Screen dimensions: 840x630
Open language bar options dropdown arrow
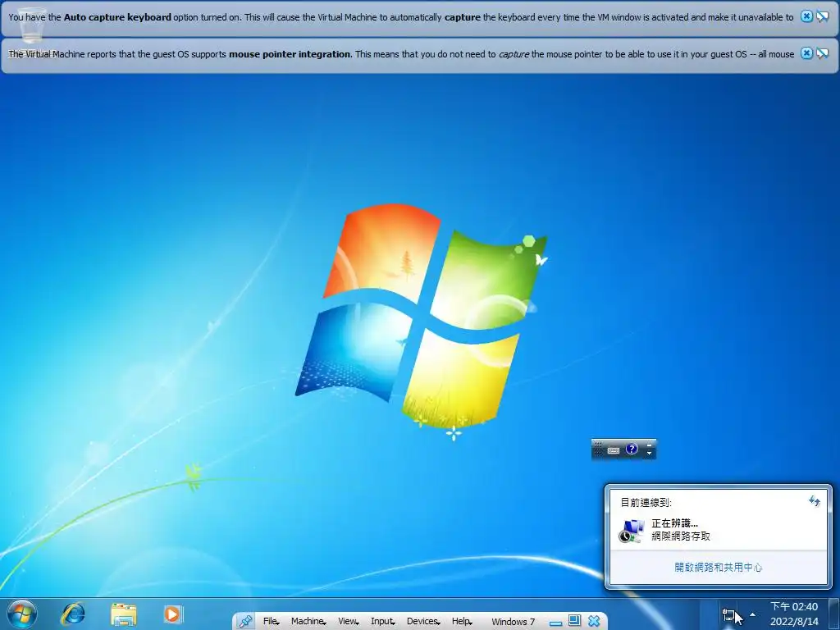(650, 454)
